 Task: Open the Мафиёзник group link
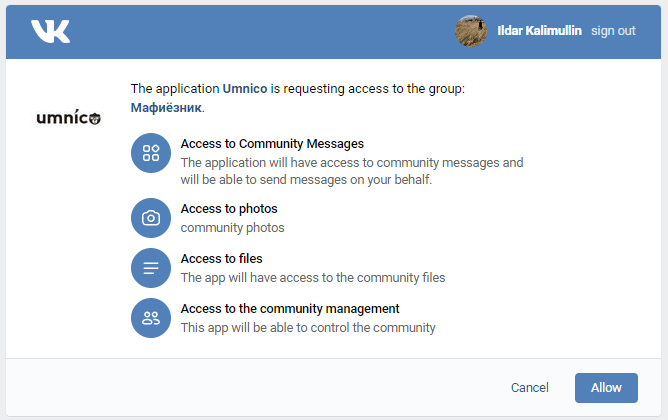[167, 108]
